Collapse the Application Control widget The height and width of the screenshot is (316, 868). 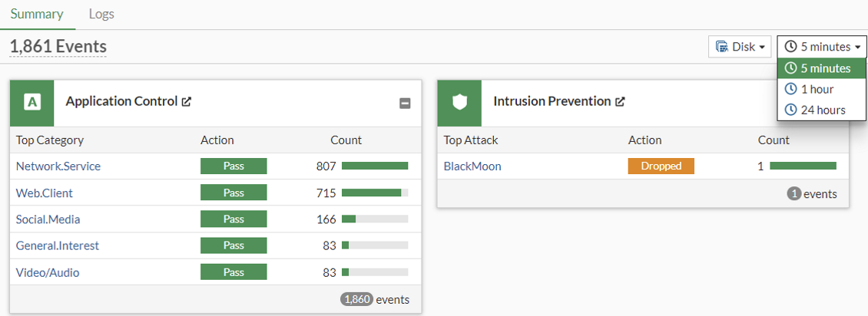point(405,104)
